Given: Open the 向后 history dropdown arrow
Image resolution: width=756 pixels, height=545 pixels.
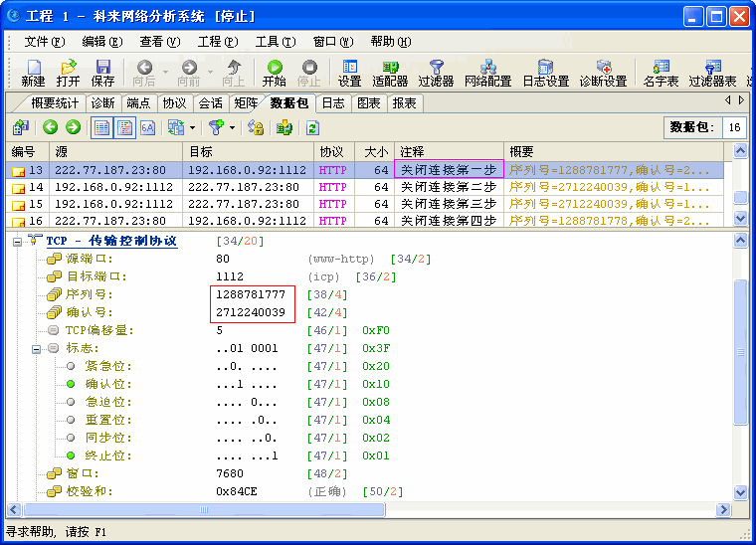Looking at the screenshot, I should pyautogui.click(x=165, y=72).
